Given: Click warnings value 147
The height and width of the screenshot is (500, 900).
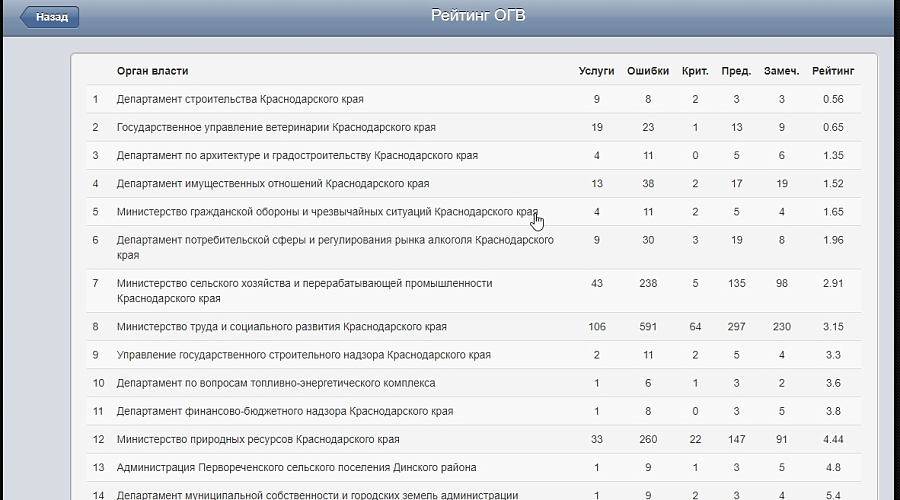Looking at the screenshot, I should point(736,439).
